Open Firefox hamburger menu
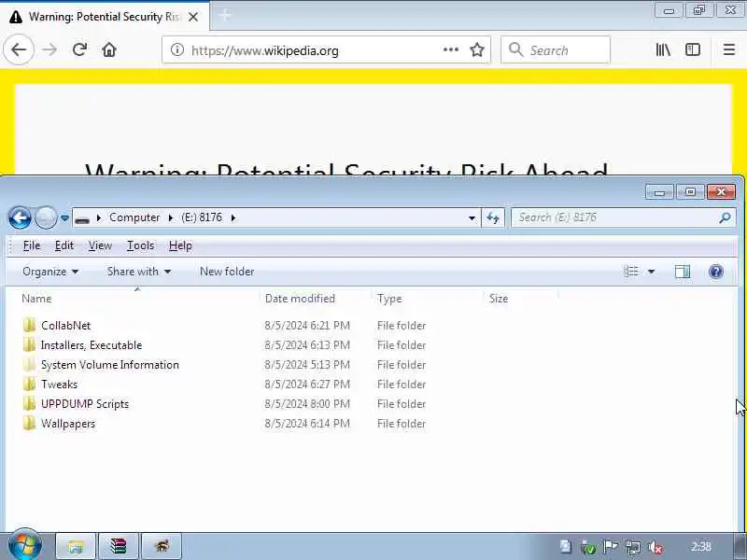The width and height of the screenshot is (747, 560). click(x=729, y=49)
